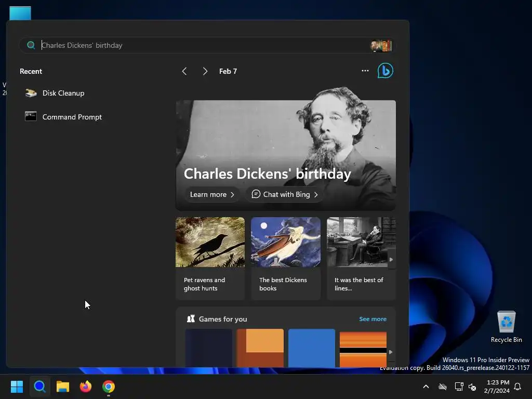Launch Firefox from taskbar
Image resolution: width=532 pixels, height=399 pixels.
click(86, 387)
